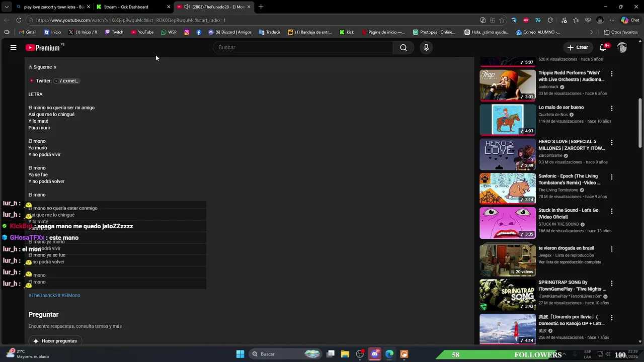This screenshot has height=362, width=644.
Task: Open the YouTube account avatar menu
Action: tap(622, 47)
